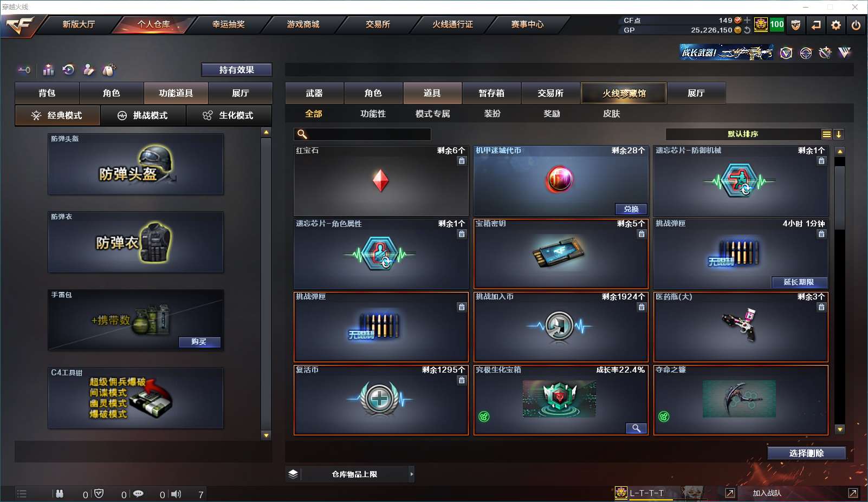Click the power exit icon
The image size is (868, 502).
coord(856,25)
